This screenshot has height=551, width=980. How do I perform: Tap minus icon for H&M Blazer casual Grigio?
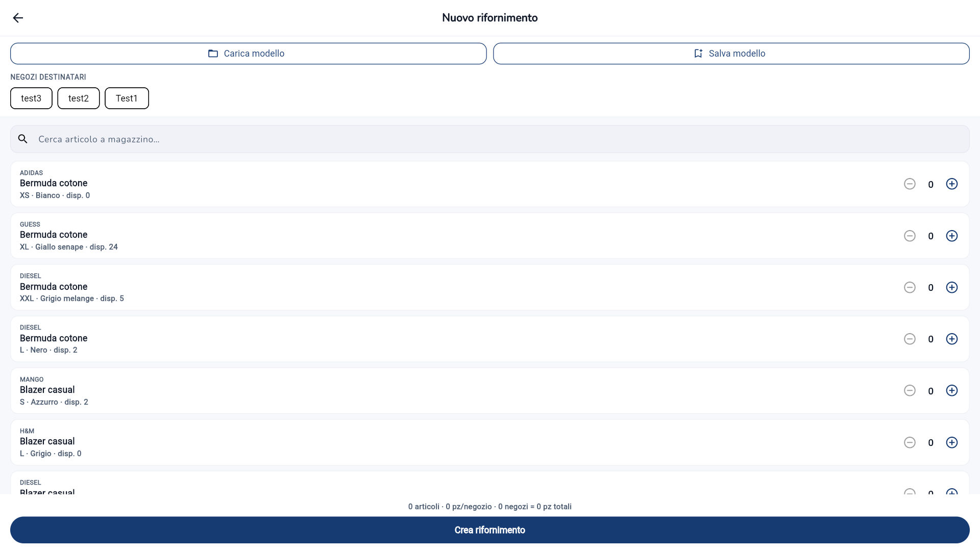click(910, 442)
